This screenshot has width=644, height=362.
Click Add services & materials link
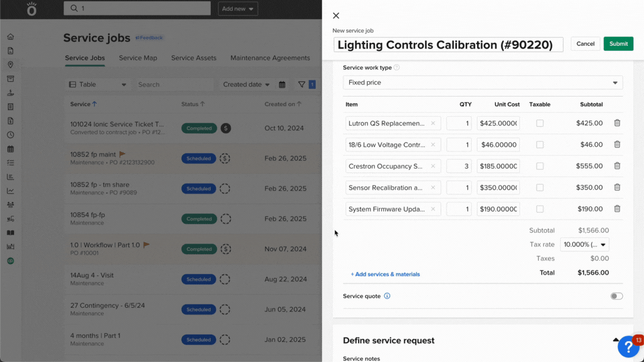click(x=385, y=274)
